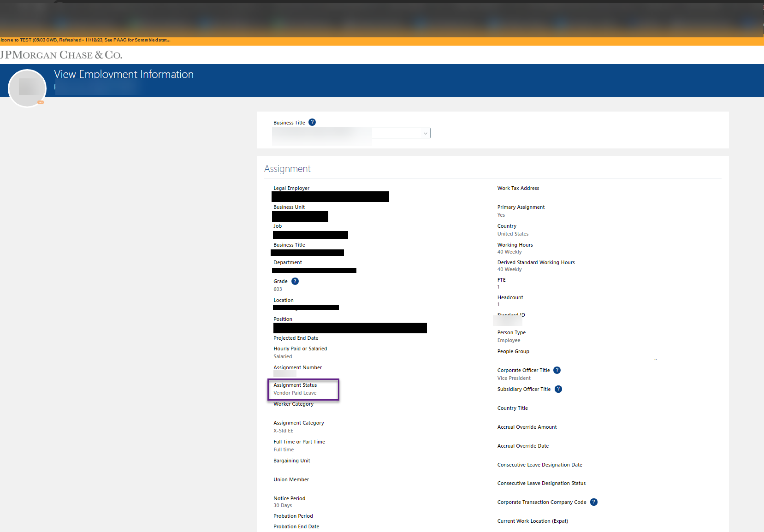The image size is (764, 532).
Task: Click the 40 Weekly value under Working Hours
Action: point(509,252)
